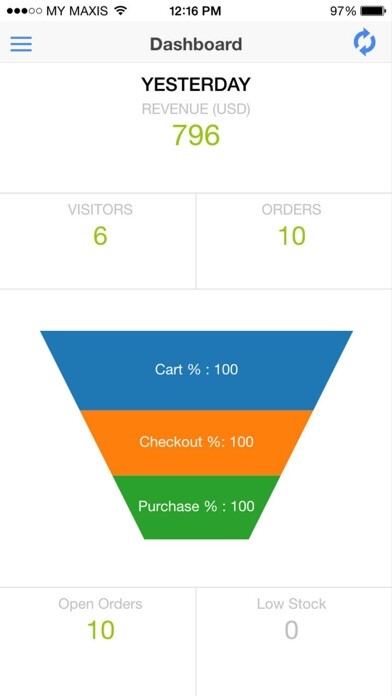
Task: Tap the YESTERDAY period heading
Action: pos(196,84)
